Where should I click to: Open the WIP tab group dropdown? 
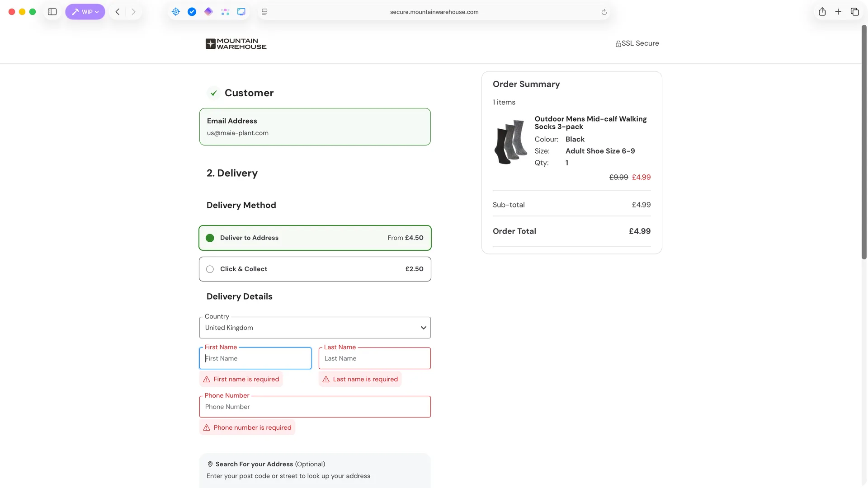click(85, 12)
